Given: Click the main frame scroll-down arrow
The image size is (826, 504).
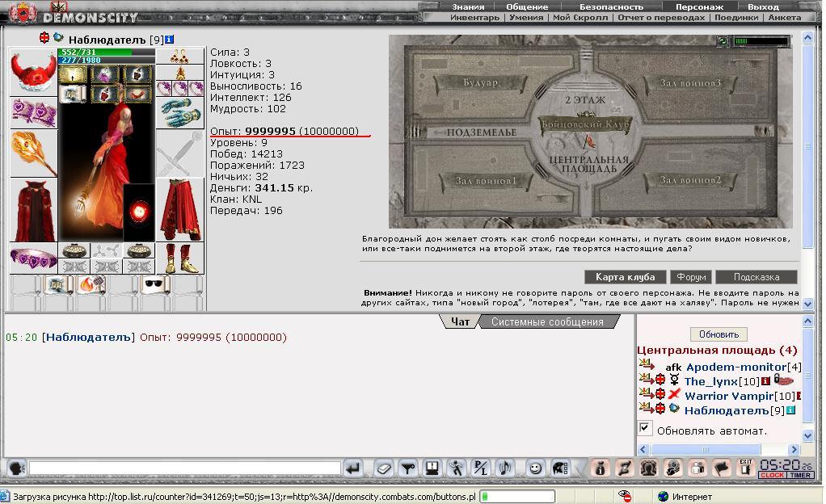Looking at the screenshot, I should tap(807, 303).
